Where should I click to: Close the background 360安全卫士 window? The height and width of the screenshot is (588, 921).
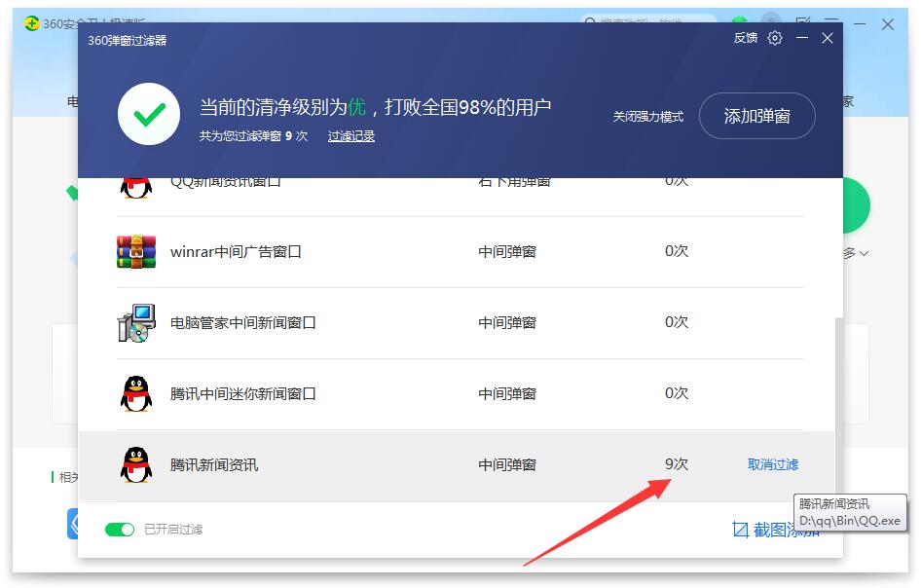click(888, 24)
